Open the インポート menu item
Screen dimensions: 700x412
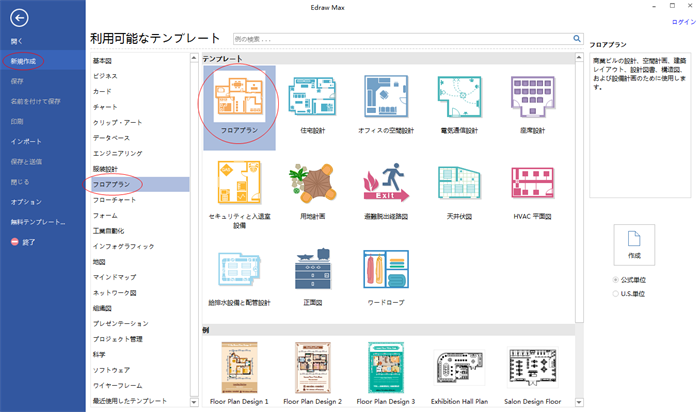[x=27, y=141]
